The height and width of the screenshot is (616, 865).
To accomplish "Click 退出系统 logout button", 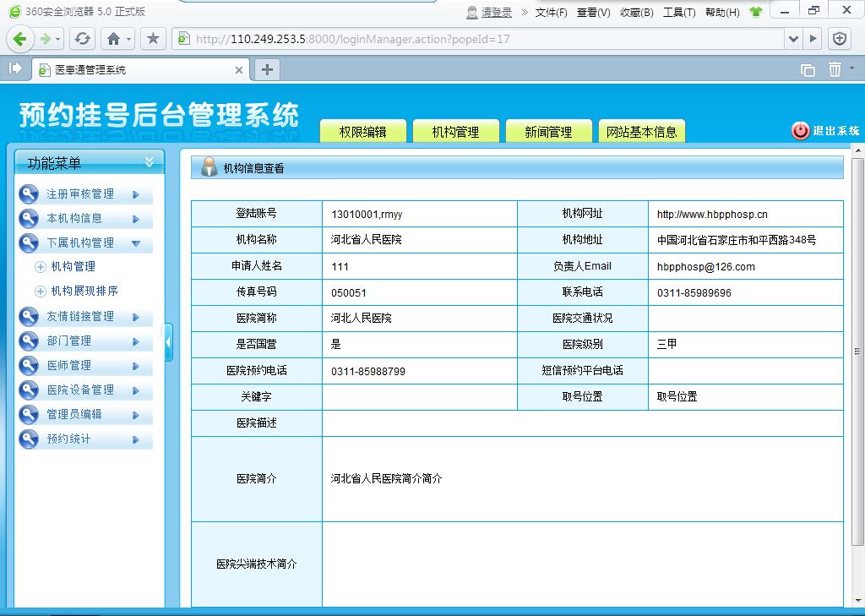I will [825, 131].
